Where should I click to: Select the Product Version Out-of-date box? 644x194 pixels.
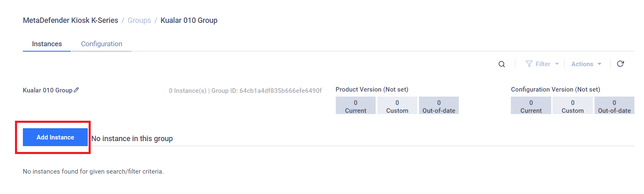[x=439, y=105]
